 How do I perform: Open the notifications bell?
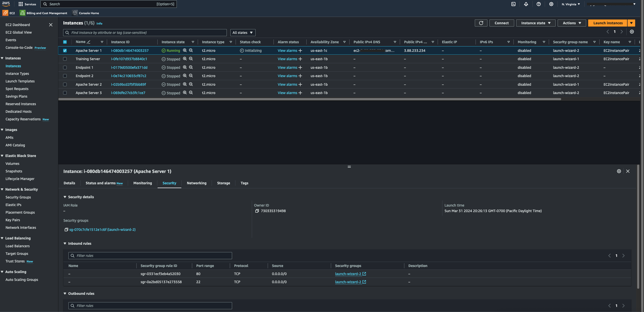click(x=526, y=4)
